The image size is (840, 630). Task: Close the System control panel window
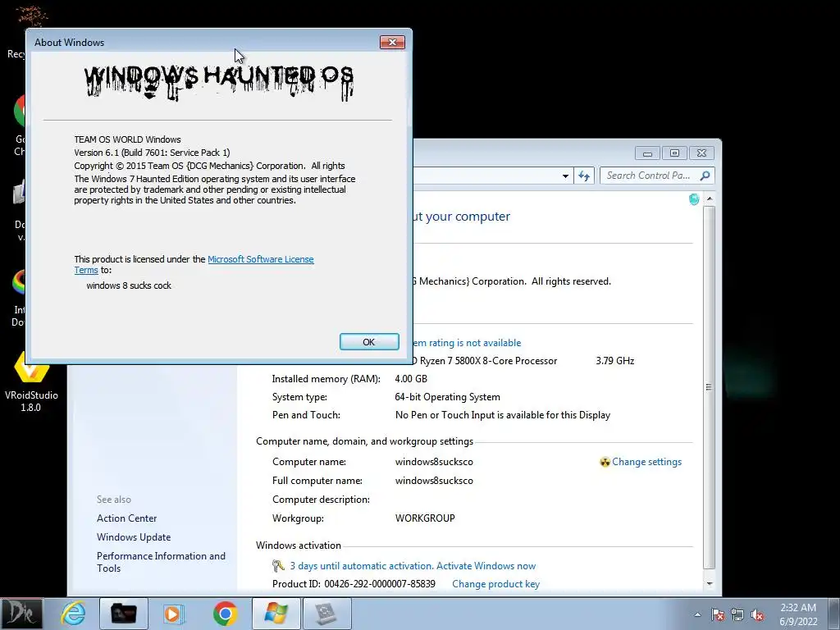702,153
